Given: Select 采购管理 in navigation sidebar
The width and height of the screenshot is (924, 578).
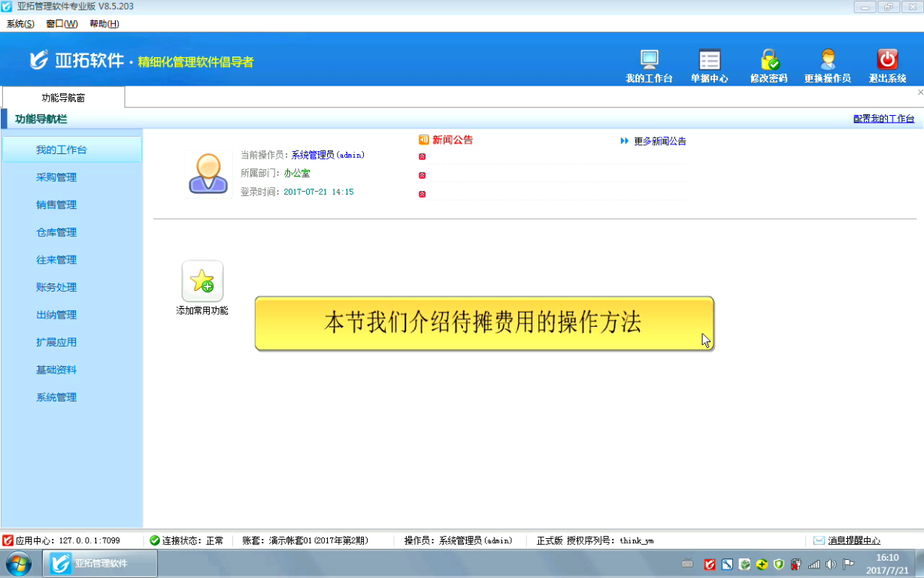Looking at the screenshot, I should pos(56,177).
